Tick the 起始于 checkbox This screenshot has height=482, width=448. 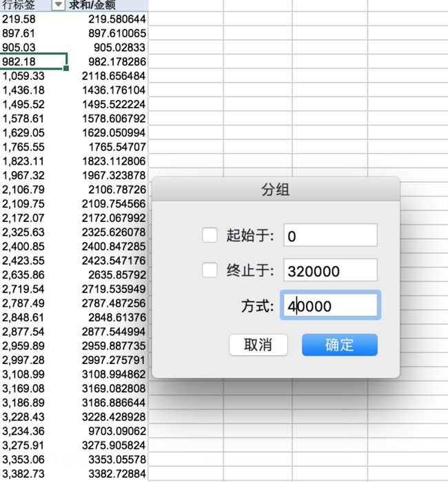(210, 235)
